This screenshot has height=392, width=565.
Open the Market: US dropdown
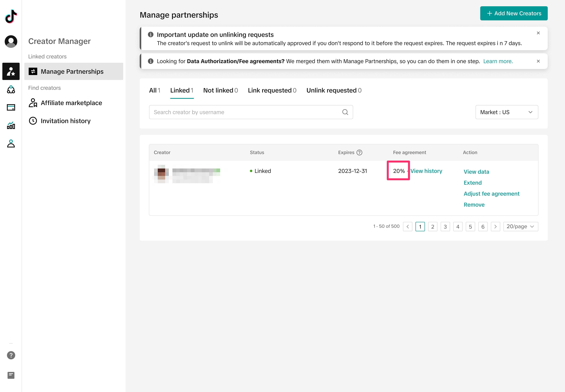[x=507, y=112]
